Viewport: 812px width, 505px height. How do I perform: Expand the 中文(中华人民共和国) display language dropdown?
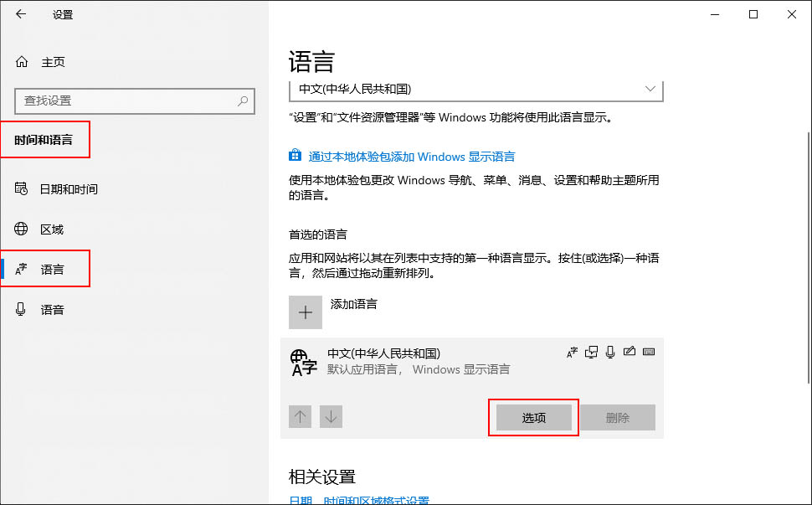(x=476, y=90)
